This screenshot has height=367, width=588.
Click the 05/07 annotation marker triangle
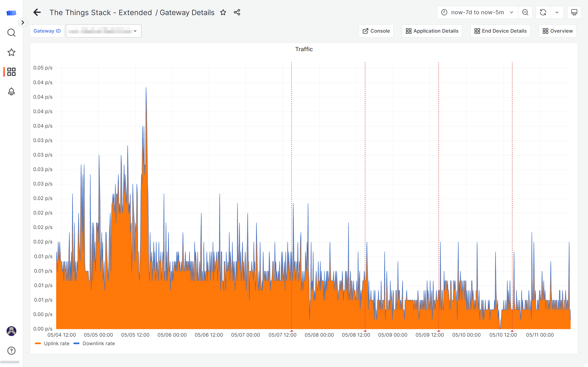click(292, 331)
